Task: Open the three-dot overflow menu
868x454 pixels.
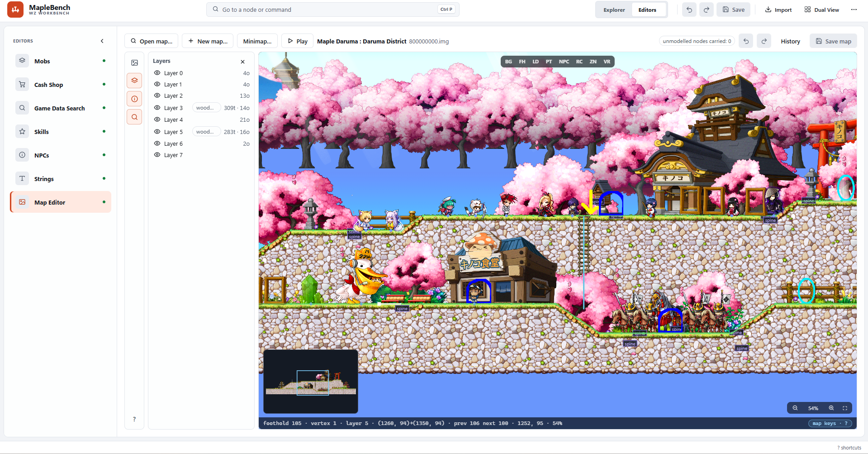Action: point(854,10)
